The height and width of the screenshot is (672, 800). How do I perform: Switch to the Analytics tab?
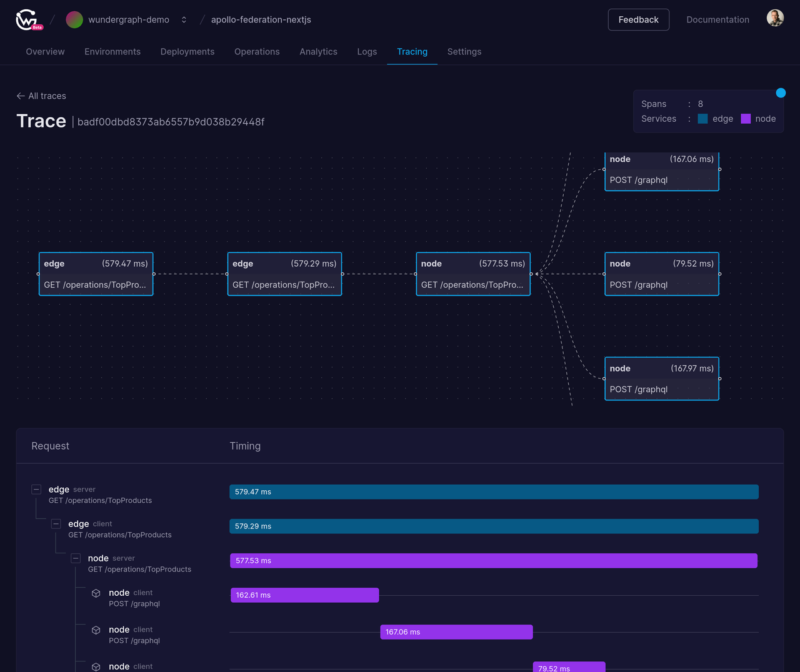(x=318, y=52)
